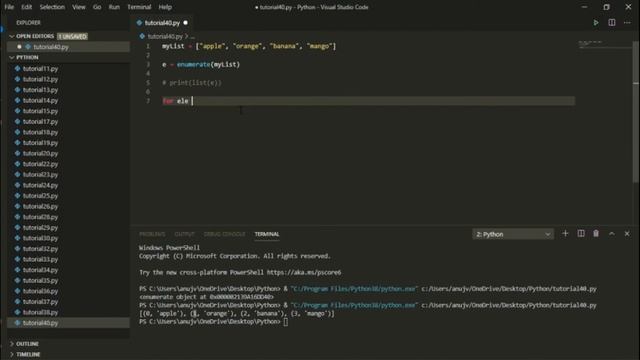640x360 pixels.
Task: Open the View menu
Action: tap(79, 7)
